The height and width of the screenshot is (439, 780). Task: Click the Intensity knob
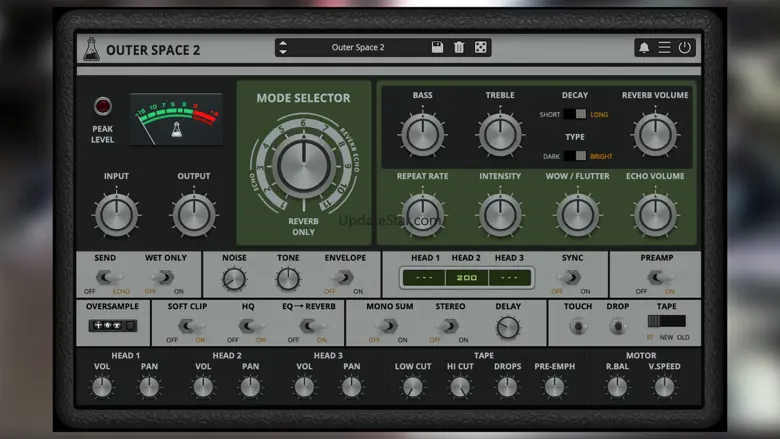coord(500,215)
